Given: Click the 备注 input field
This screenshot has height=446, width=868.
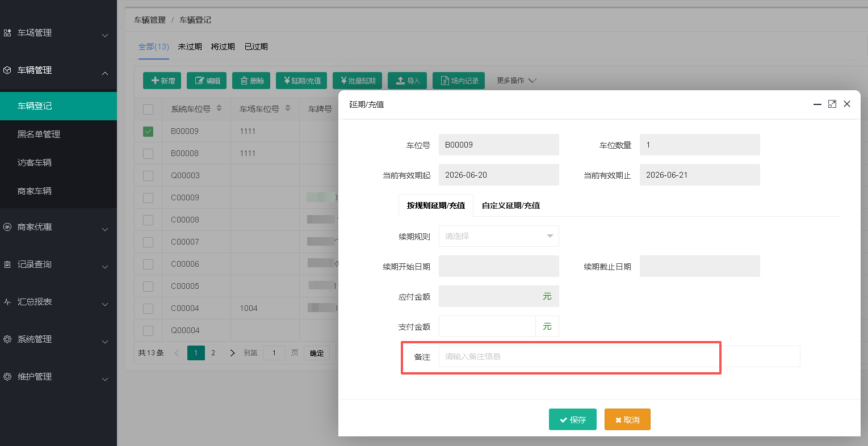Looking at the screenshot, I should (x=619, y=356).
